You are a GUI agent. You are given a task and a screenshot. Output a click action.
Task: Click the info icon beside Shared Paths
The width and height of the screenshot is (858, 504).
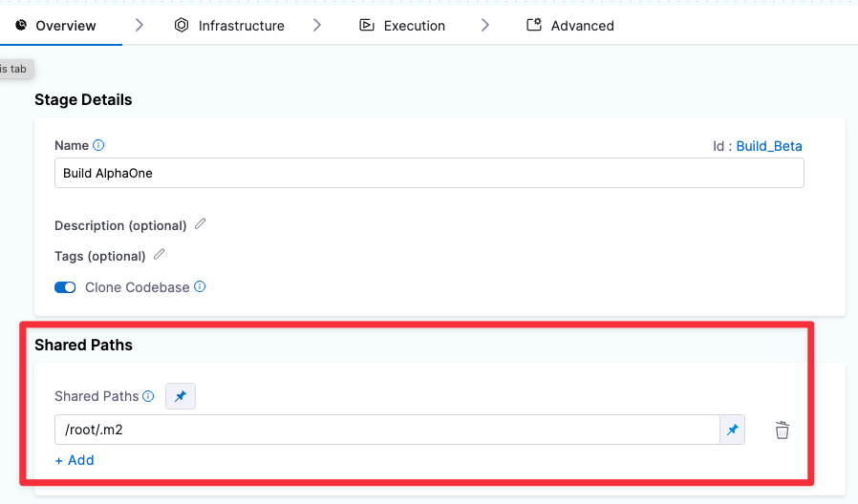(x=148, y=396)
